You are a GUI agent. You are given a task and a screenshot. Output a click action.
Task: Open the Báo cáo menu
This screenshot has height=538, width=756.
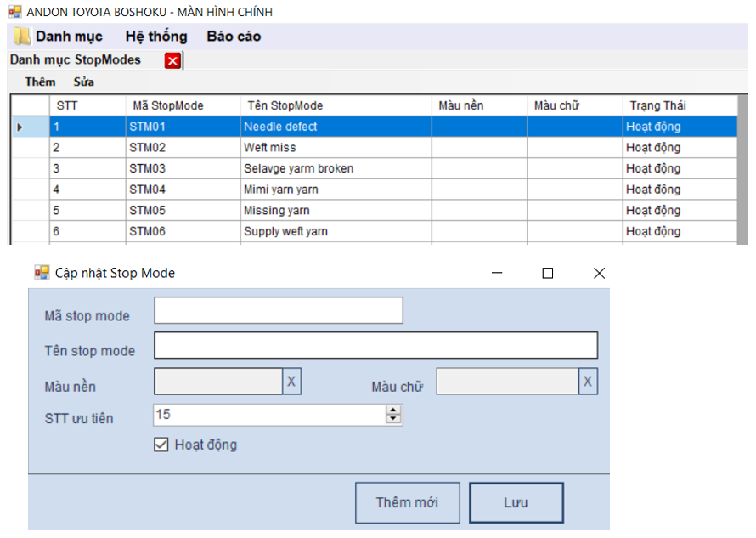coord(234,37)
